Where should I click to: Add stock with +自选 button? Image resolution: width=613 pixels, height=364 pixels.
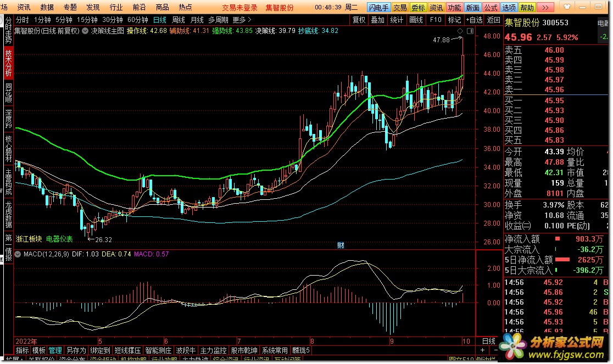pos(474,20)
